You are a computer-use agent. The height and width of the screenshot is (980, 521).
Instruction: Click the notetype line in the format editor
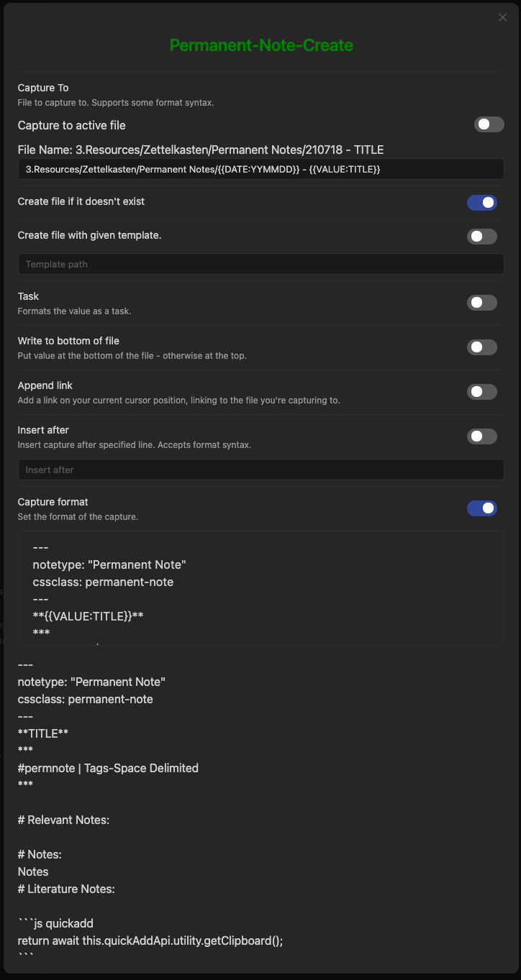(109, 564)
